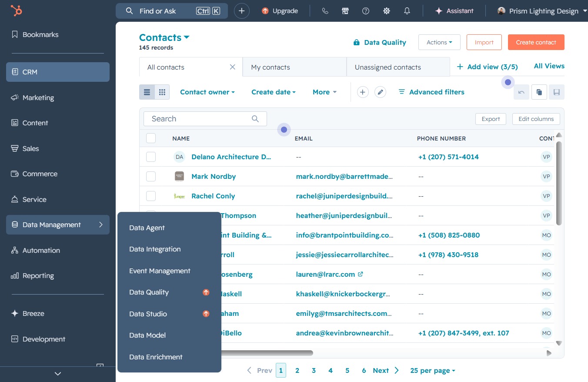Open the Commerce sidebar section
Screen dimensions: 588x382
click(x=58, y=174)
